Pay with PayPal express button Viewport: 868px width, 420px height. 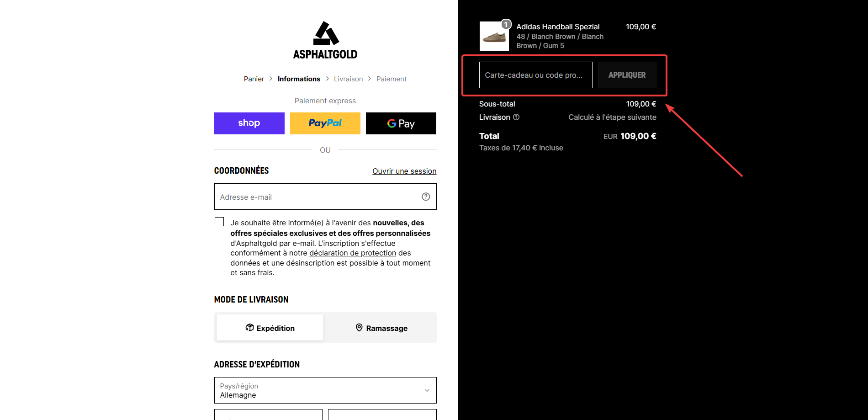point(325,123)
